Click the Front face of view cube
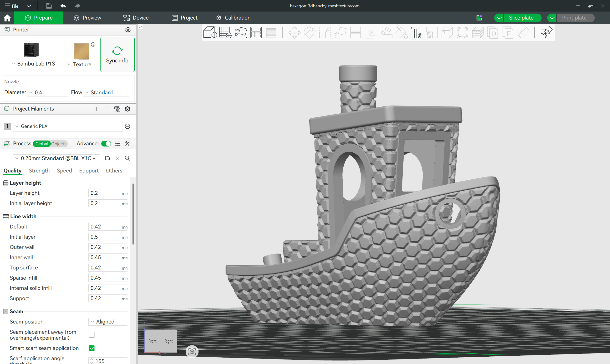The image size is (610, 364). coord(152,341)
